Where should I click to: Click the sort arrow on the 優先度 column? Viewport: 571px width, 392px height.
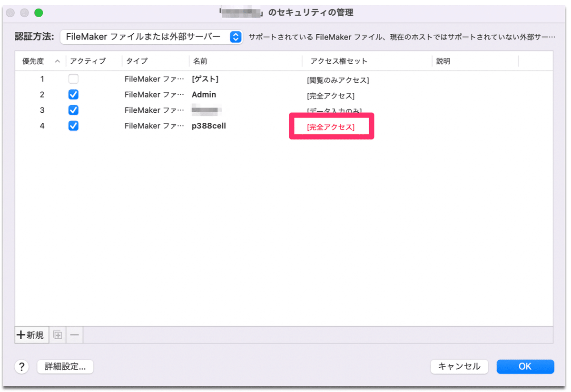(x=58, y=61)
